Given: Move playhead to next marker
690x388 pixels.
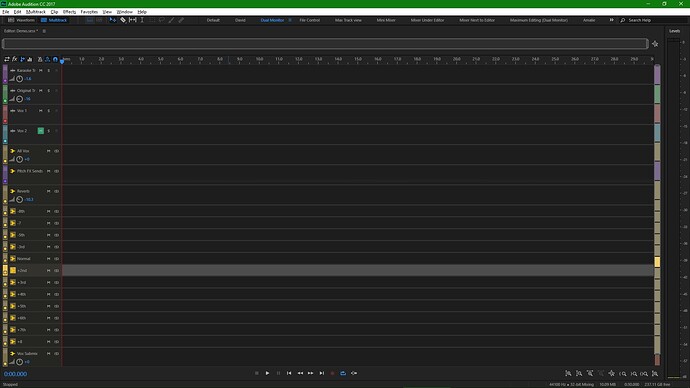Looking at the screenshot, I should (322, 373).
